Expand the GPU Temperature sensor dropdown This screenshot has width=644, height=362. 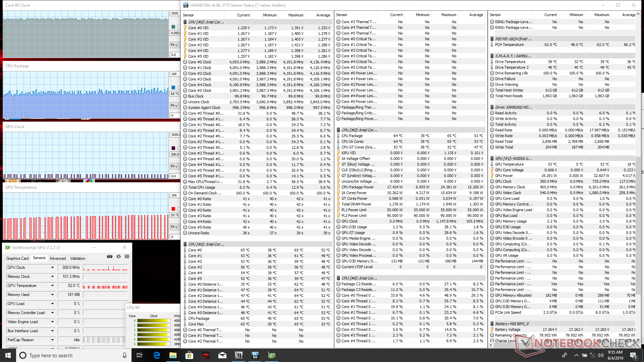(52, 286)
